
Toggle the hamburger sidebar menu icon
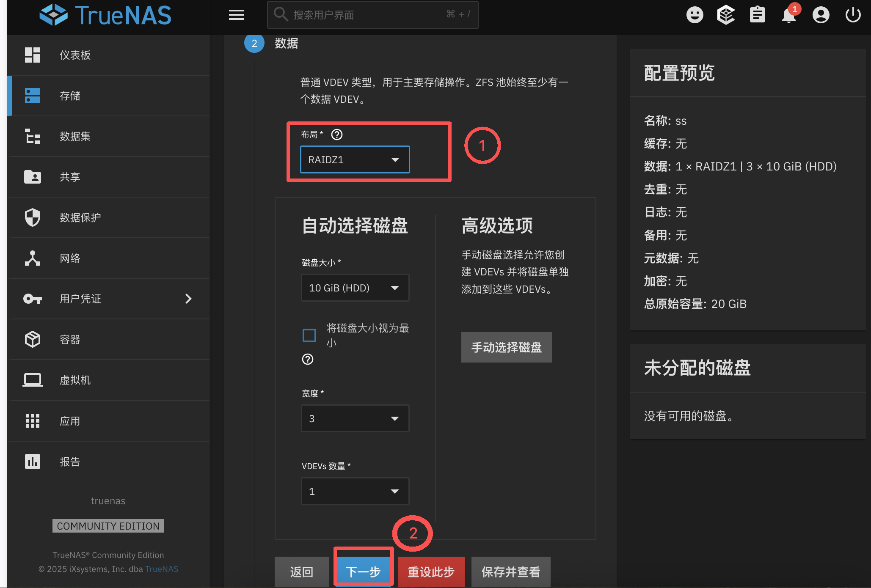pyautogui.click(x=237, y=15)
